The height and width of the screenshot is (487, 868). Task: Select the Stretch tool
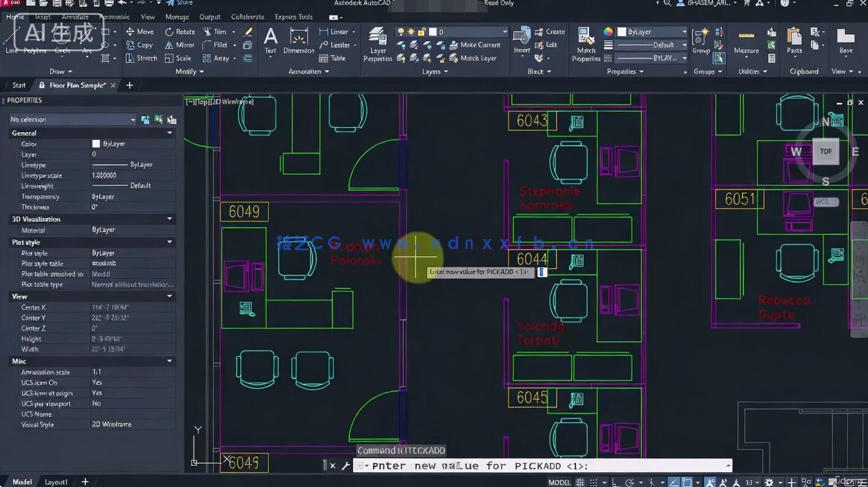pos(141,58)
